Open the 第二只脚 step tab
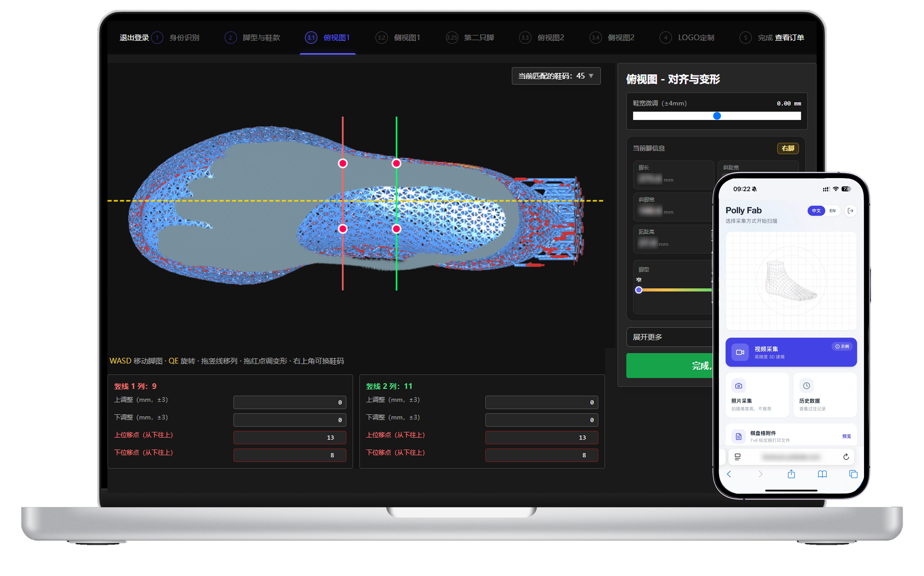 (470, 38)
